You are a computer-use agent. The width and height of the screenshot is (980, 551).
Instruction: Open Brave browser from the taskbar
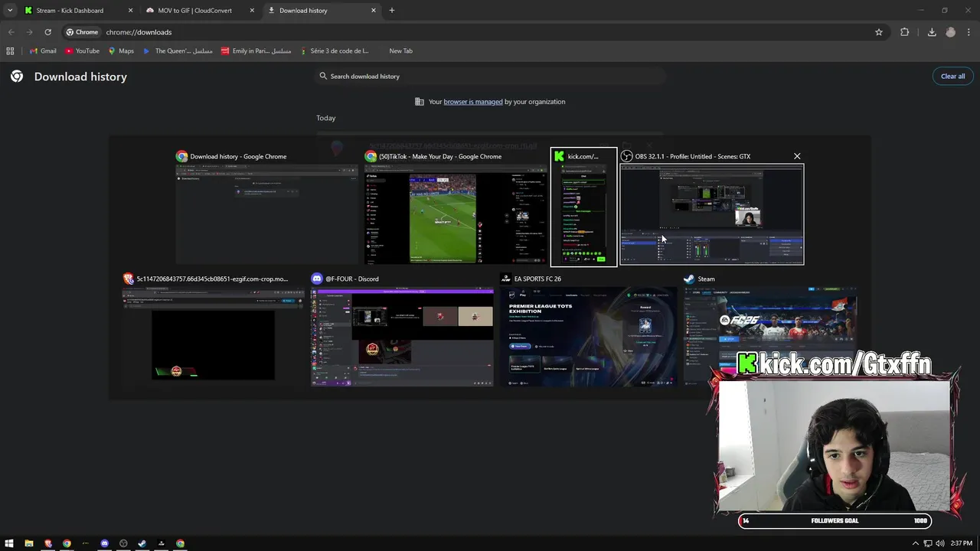click(x=48, y=543)
